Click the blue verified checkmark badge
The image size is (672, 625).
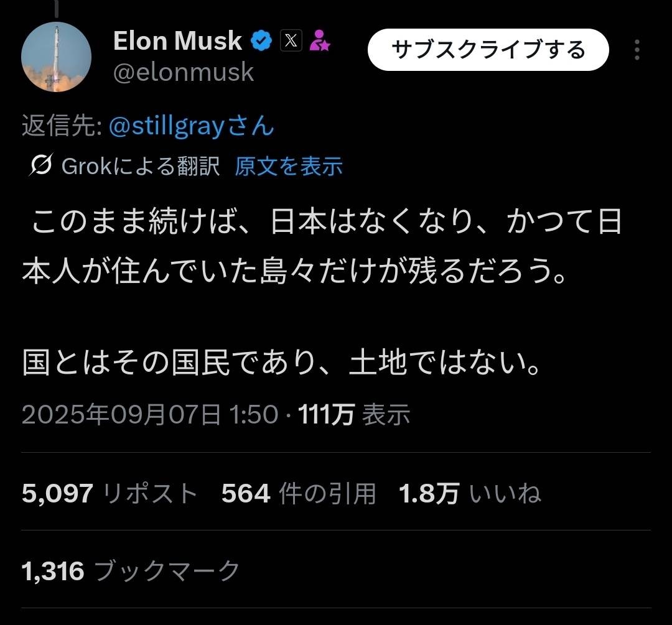coord(261,42)
